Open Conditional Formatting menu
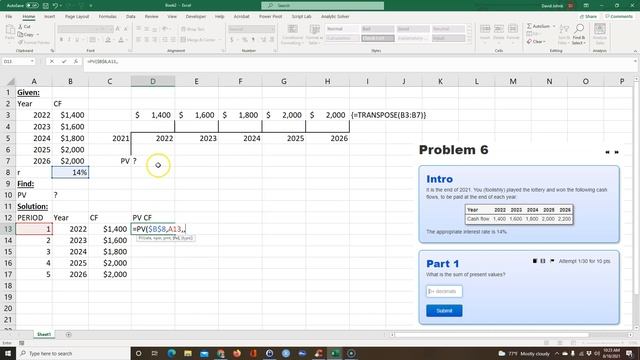The image size is (640, 360). pos(292,34)
